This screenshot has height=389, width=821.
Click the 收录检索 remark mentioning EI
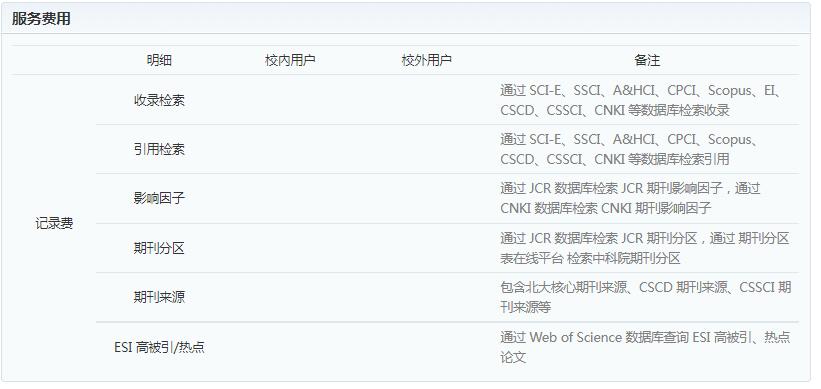(641, 100)
